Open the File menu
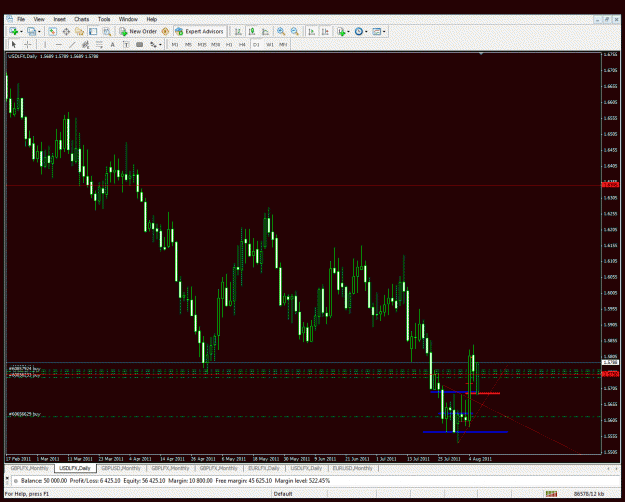The height and width of the screenshot is (502, 625). [21, 19]
